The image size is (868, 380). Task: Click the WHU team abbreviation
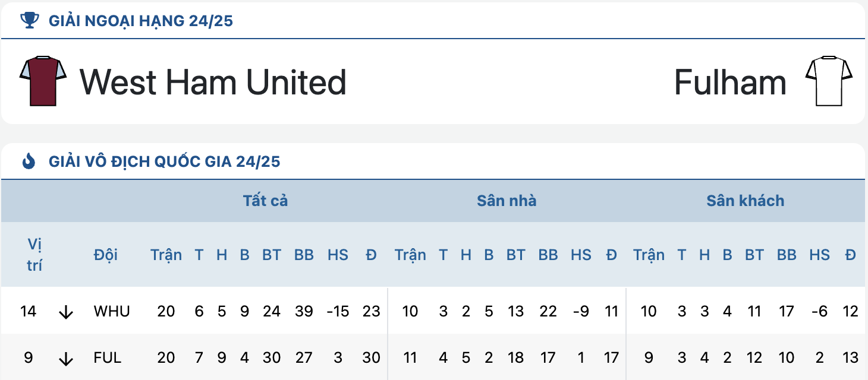coord(112,311)
